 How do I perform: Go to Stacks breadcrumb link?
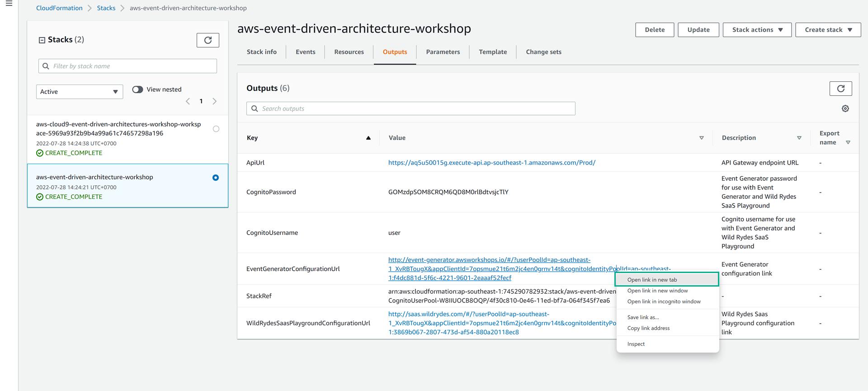[106, 8]
